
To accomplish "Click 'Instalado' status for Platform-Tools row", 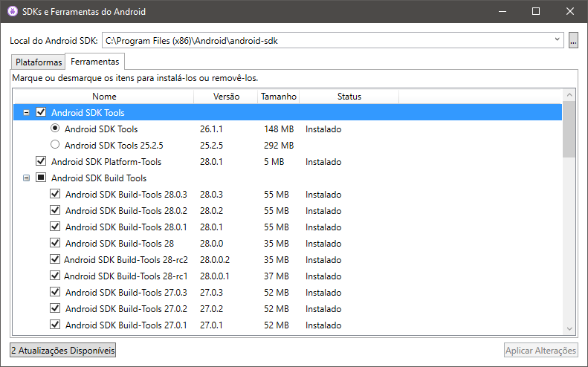I will tap(323, 161).
